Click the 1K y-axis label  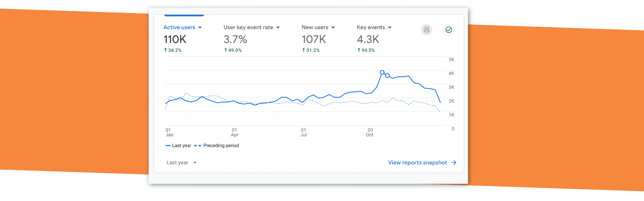(x=451, y=115)
